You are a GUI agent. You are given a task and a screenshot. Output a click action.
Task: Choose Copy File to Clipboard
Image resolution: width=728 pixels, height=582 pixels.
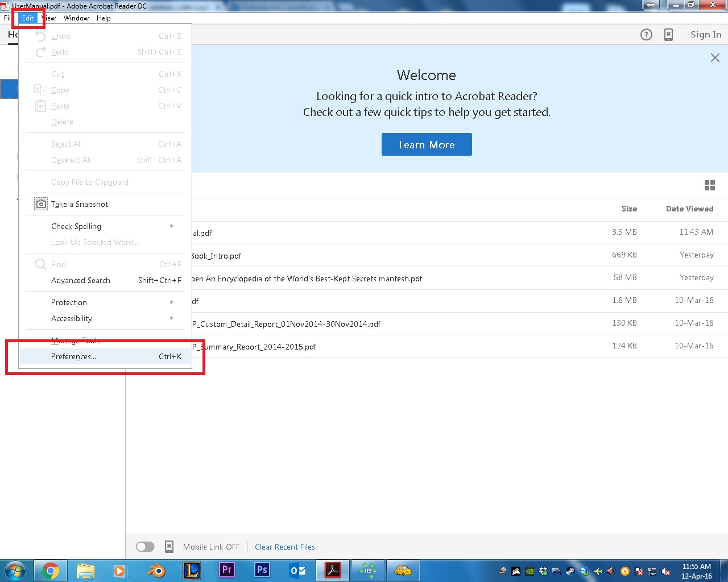pyautogui.click(x=105, y=182)
